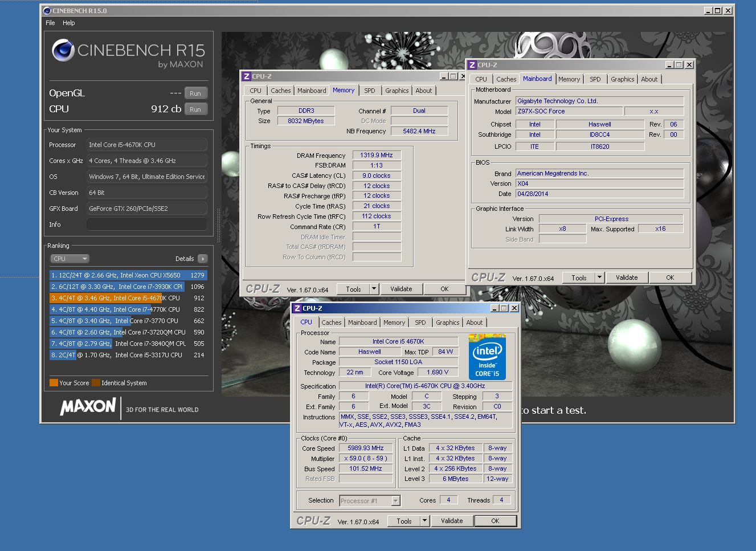Image resolution: width=756 pixels, height=551 pixels.
Task: Click the Info input field in Your System
Action: point(147,225)
